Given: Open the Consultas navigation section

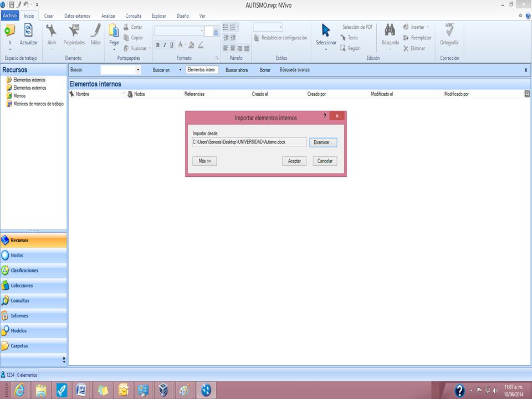Looking at the screenshot, I should [x=34, y=300].
